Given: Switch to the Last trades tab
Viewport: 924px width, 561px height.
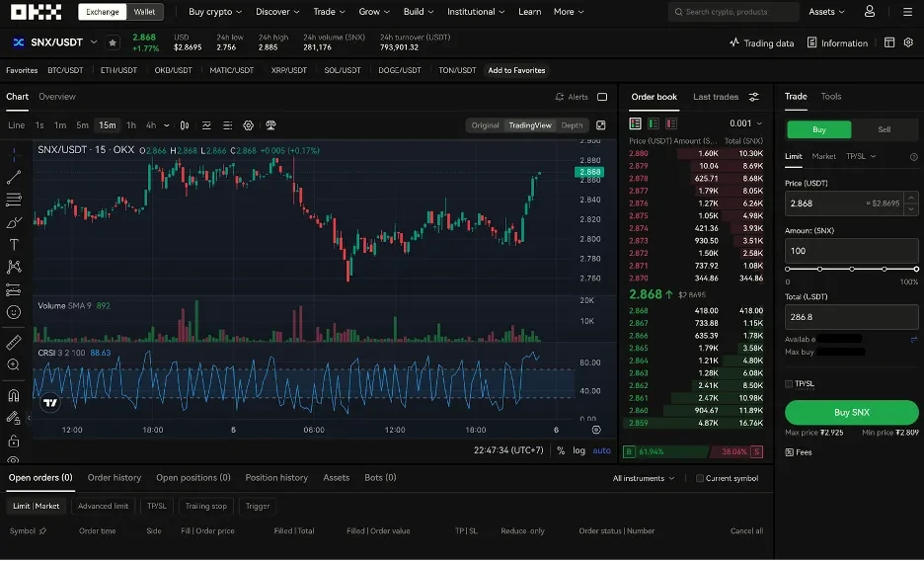Looking at the screenshot, I should tap(716, 97).
